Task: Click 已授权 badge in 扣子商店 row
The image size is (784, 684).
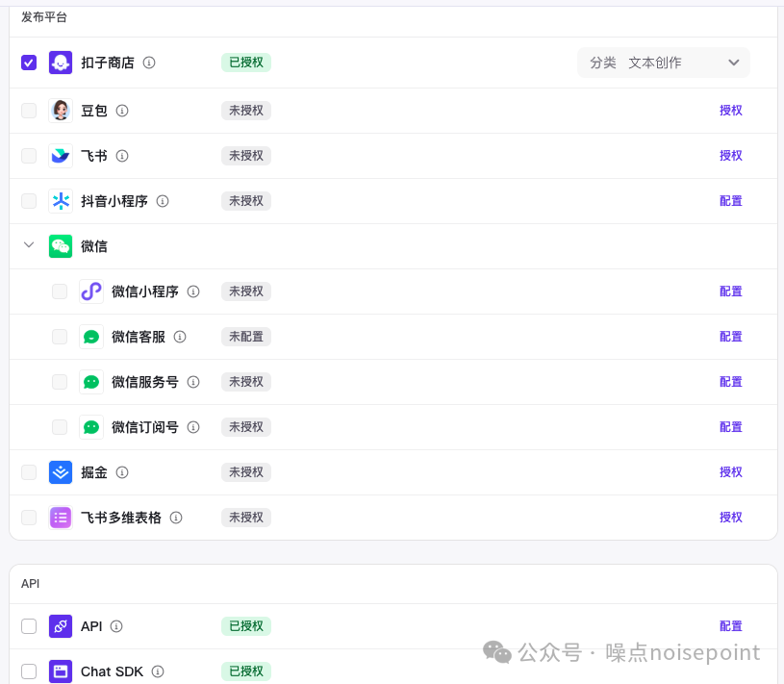Action: pyautogui.click(x=246, y=63)
